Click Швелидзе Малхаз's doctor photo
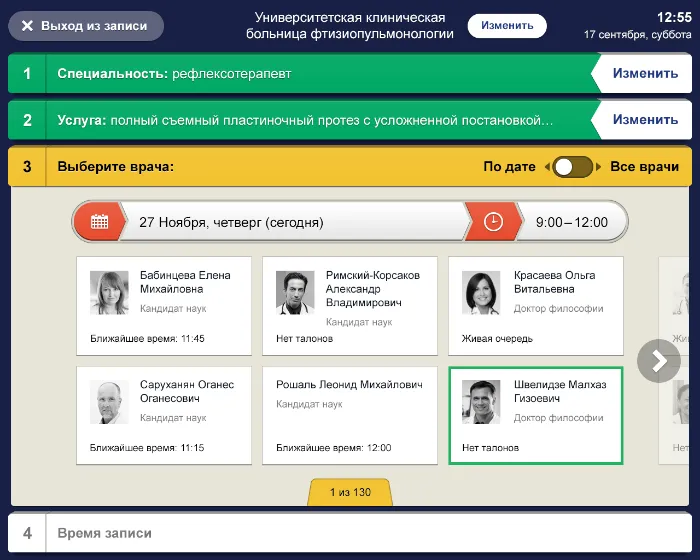The height and width of the screenshot is (560, 700). (481, 402)
